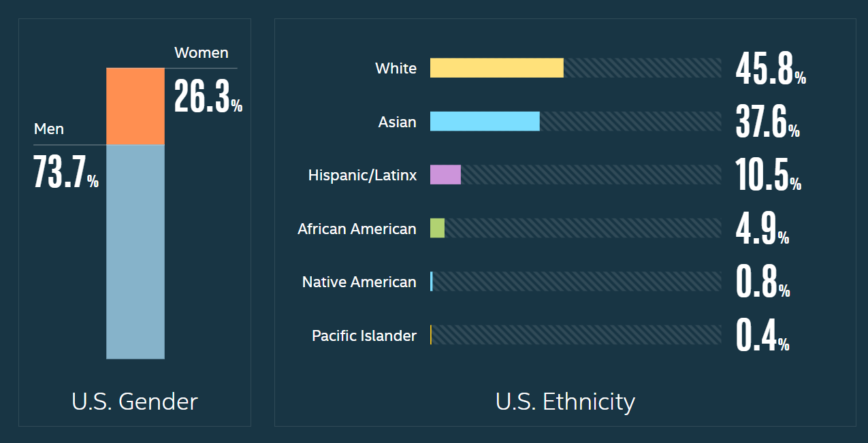Click the thin Native American bar
Viewport: 868px width, 443px height.
click(432, 282)
